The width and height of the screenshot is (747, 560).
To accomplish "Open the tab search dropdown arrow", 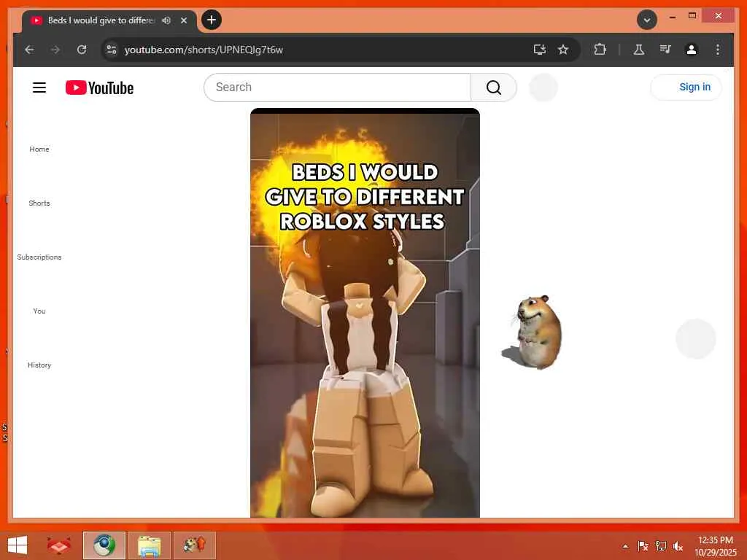I will [x=647, y=20].
